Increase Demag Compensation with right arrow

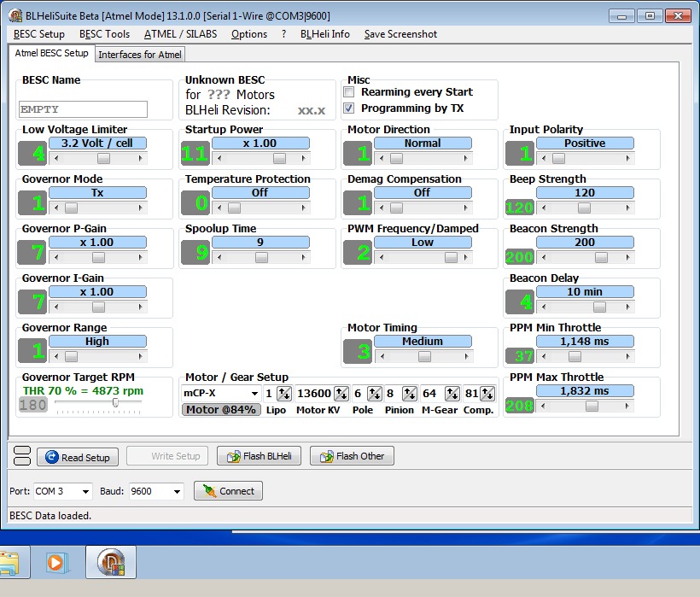click(466, 208)
